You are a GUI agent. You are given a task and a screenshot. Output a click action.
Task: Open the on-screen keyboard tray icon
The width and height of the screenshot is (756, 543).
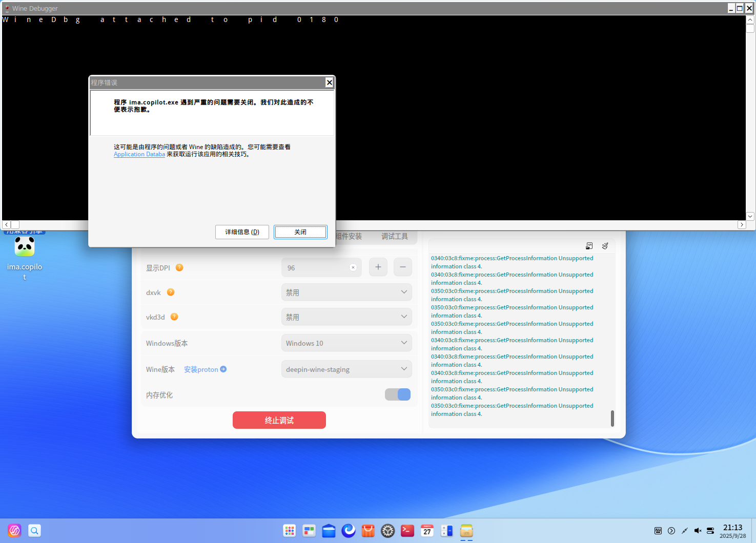pyautogui.click(x=658, y=531)
